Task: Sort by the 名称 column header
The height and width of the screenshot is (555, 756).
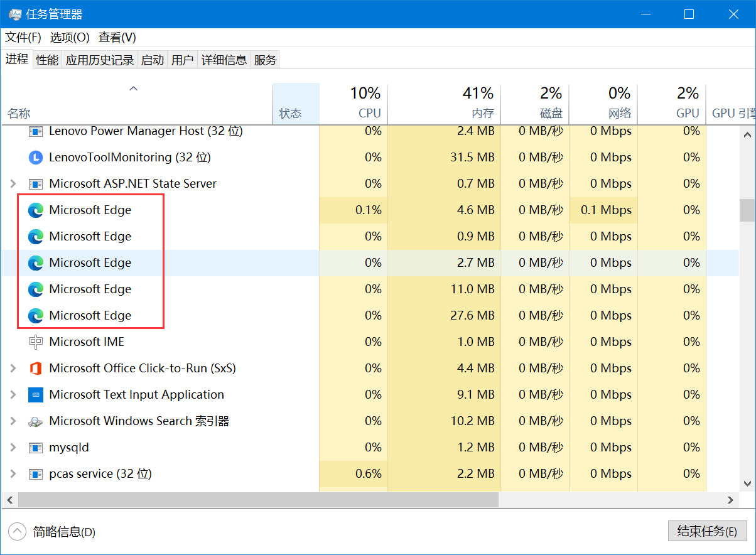Action: [136, 104]
